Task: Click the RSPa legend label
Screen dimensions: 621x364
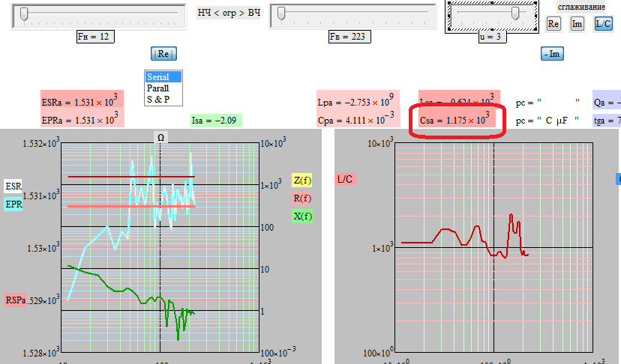Action: (15, 300)
